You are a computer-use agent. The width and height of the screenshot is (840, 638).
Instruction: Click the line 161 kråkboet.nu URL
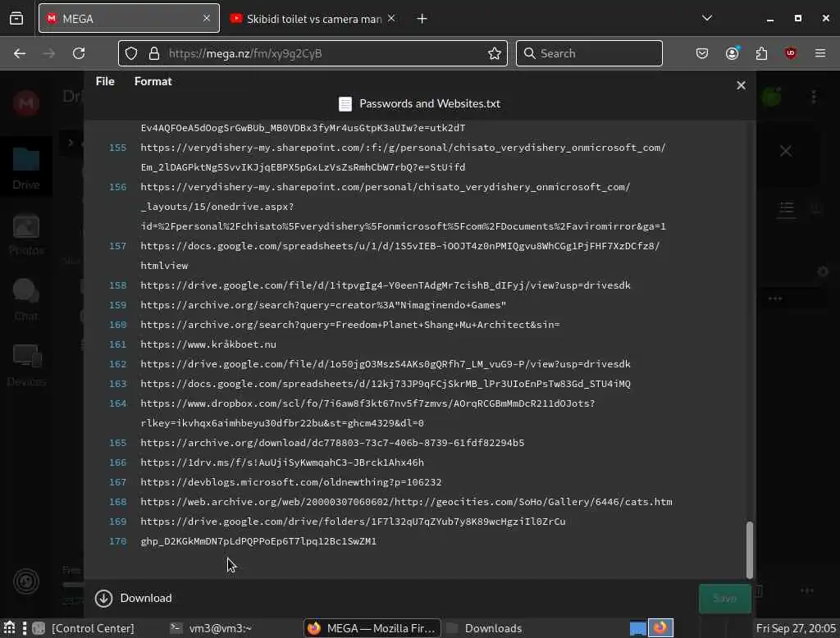tap(208, 344)
